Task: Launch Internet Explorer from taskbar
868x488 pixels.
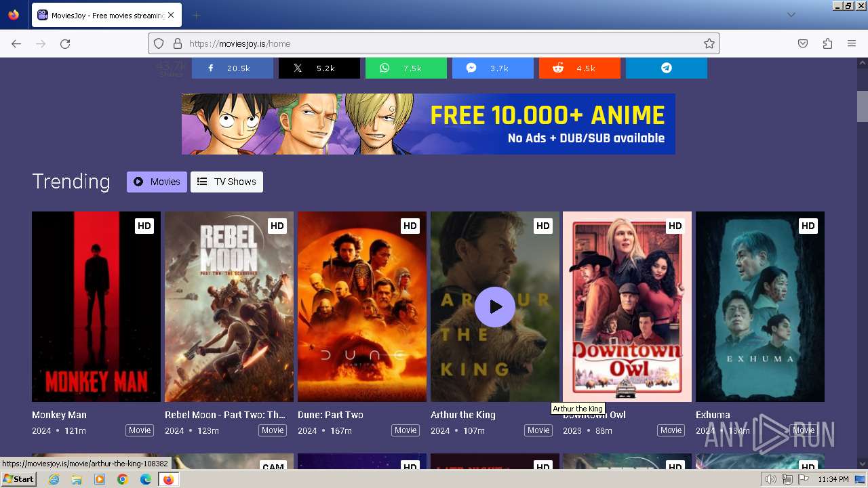Action: click(x=54, y=479)
